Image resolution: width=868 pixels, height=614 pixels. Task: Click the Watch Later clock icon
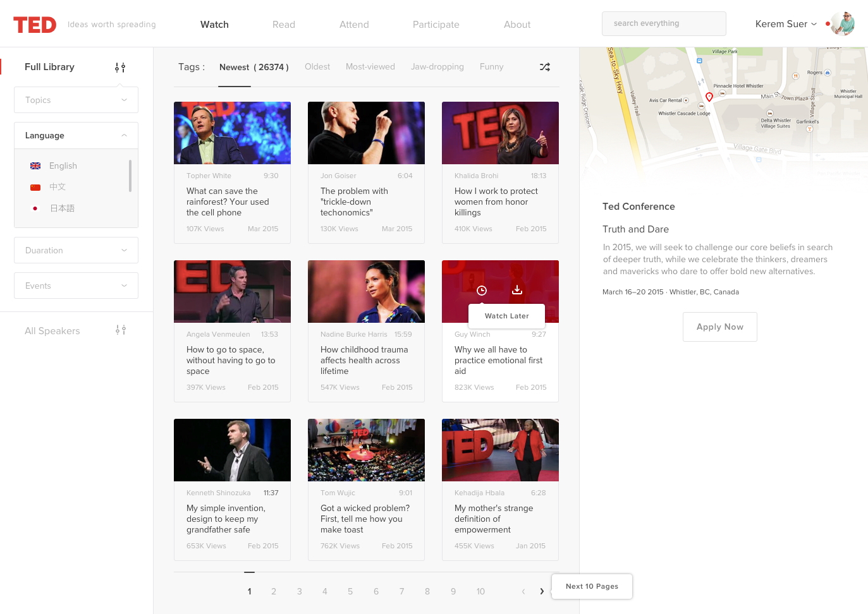click(x=482, y=291)
